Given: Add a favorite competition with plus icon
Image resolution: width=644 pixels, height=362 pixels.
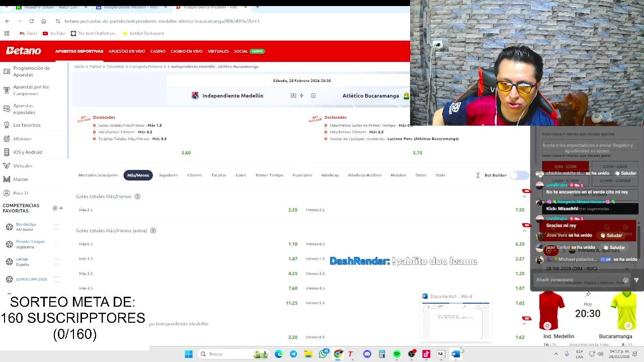Looking at the screenshot, I should [55, 208].
